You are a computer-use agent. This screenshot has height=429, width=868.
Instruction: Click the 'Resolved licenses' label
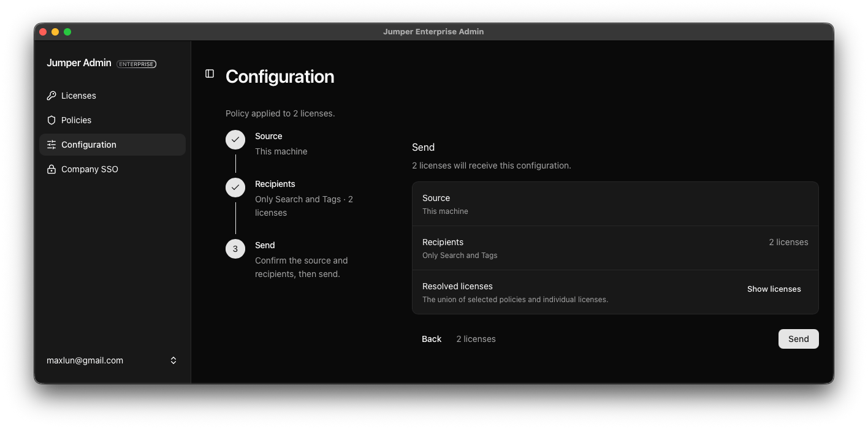coord(457,286)
